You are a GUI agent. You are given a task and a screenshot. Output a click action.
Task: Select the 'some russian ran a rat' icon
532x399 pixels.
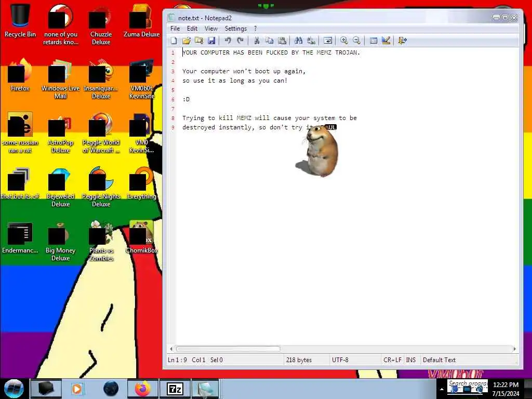click(x=20, y=132)
